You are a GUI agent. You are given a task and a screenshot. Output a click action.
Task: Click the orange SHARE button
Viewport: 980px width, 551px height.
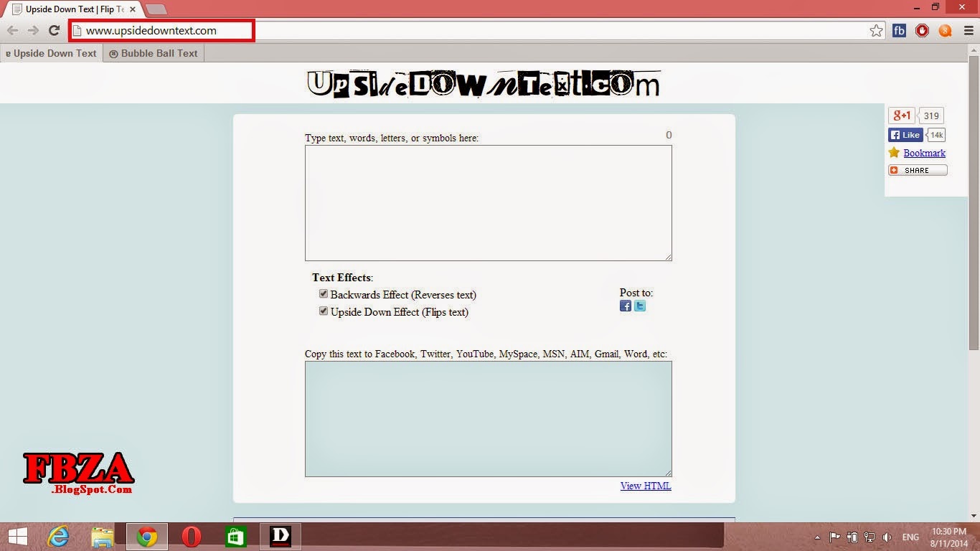918,170
